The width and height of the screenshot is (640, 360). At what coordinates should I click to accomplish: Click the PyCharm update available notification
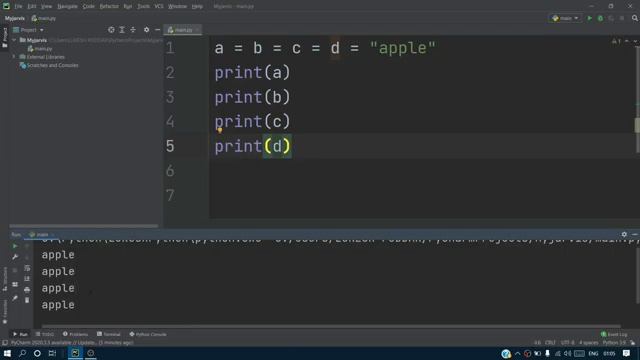pos(72,343)
